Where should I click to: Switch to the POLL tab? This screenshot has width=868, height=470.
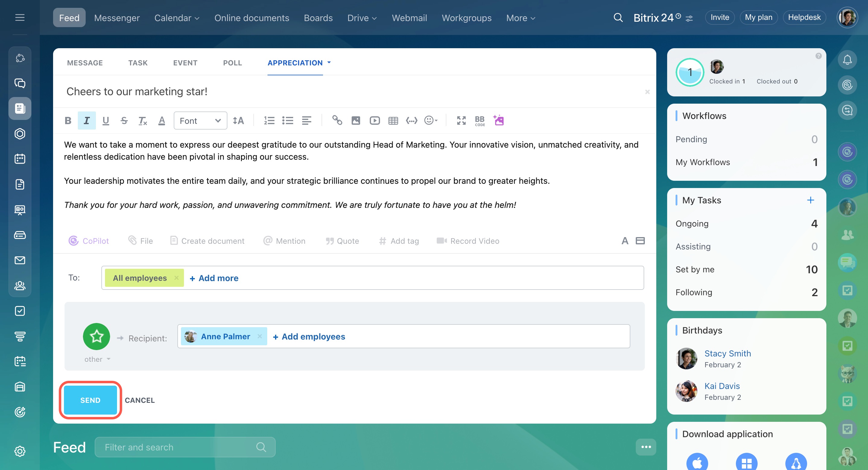click(232, 63)
